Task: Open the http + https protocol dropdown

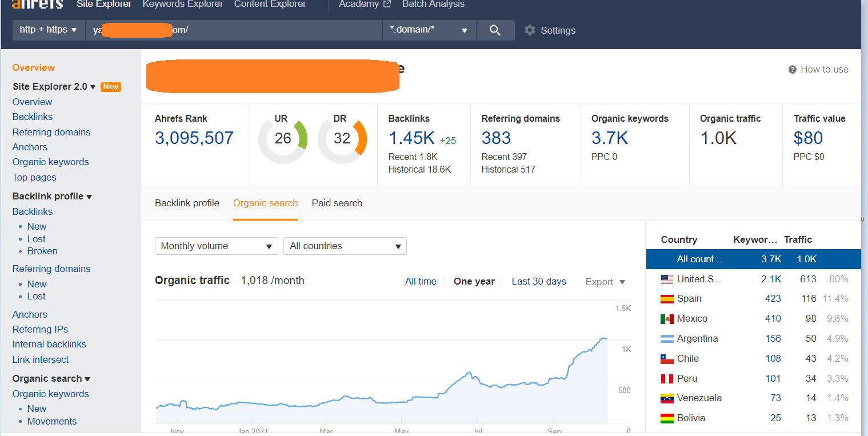Action: 48,30
